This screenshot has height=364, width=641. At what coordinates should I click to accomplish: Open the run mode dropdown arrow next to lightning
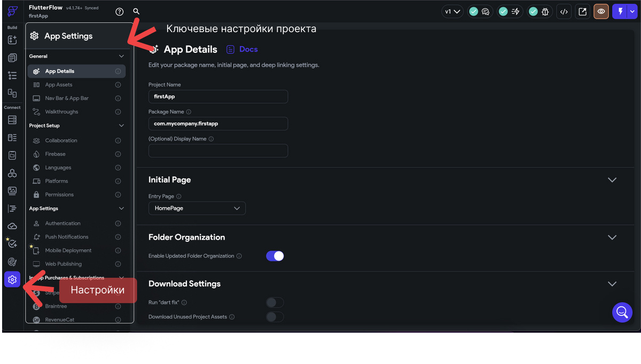pos(632,11)
